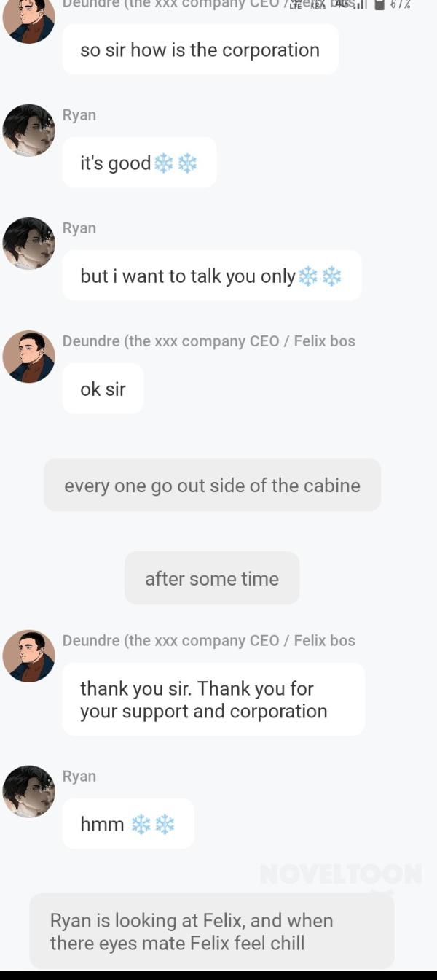Tap Deundre name label above "ok sir"
The image size is (437, 980).
pos(209,341)
